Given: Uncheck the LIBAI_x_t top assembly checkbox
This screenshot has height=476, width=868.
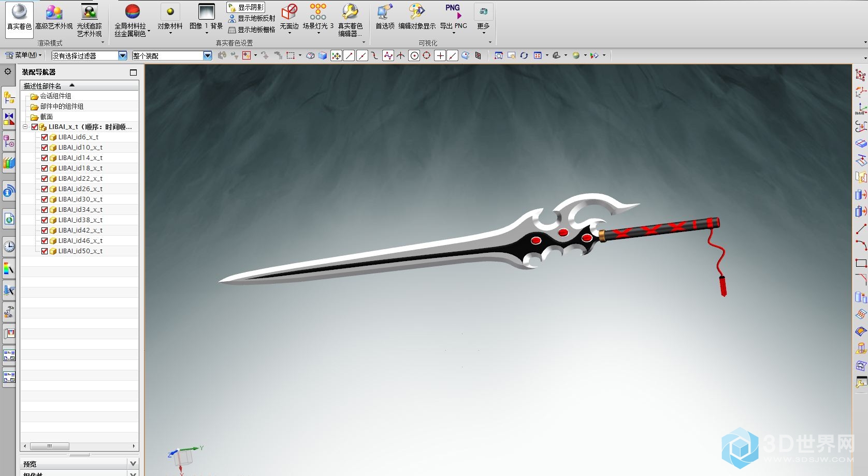Looking at the screenshot, I should (35, 127).
